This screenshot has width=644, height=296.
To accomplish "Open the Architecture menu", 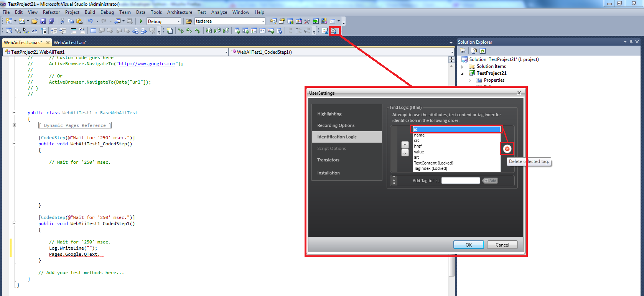I will click(180, 12).
